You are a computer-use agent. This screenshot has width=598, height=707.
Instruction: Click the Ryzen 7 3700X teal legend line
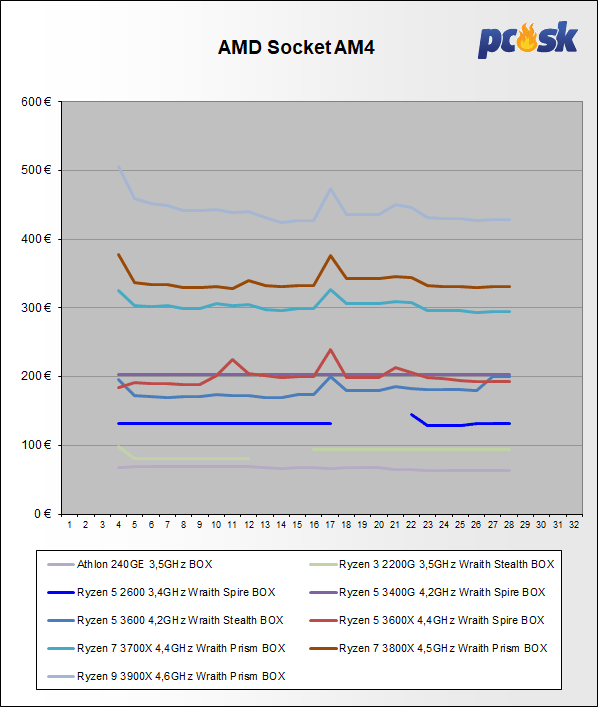[x=61, y=648]
